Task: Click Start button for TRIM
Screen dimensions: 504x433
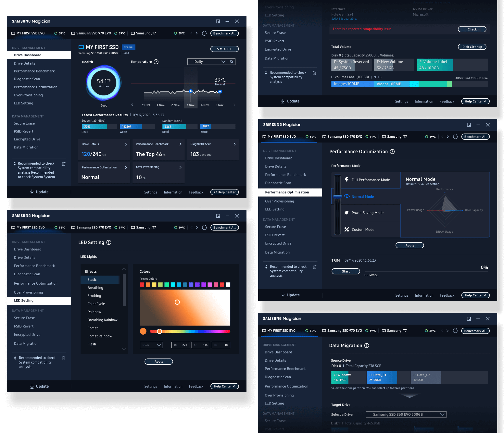Action: coord(346,271)
